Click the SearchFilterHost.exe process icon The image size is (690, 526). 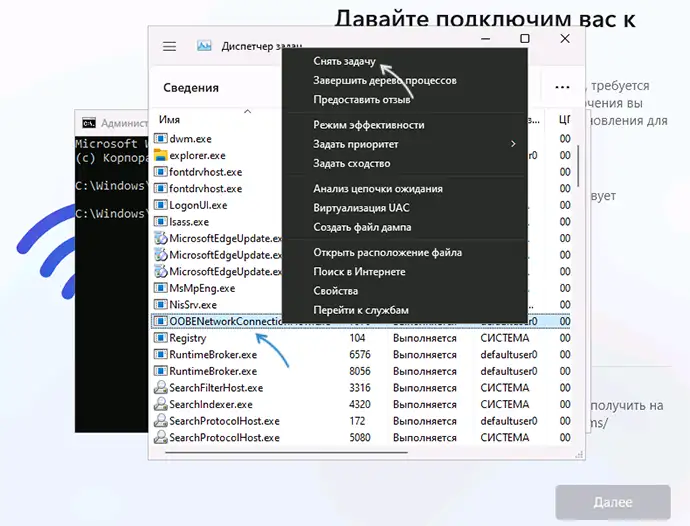tap(161, 388)
